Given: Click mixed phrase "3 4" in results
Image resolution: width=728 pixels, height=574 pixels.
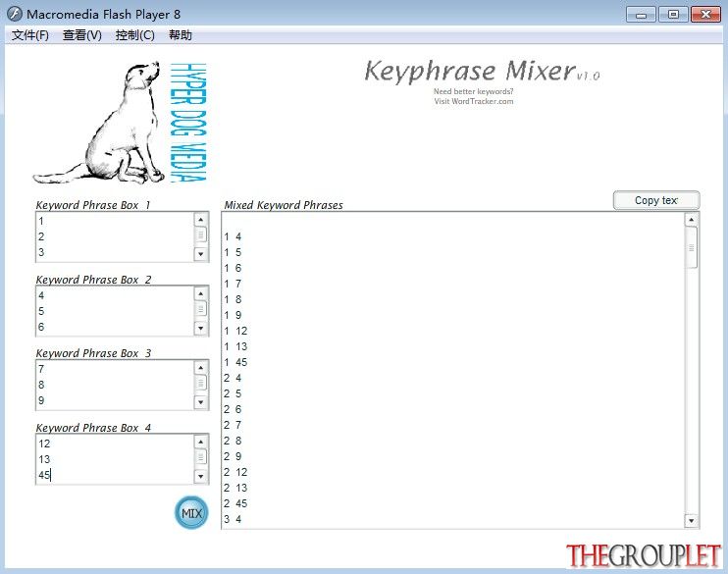Looking at the screenshot, I should pos(233,519).
